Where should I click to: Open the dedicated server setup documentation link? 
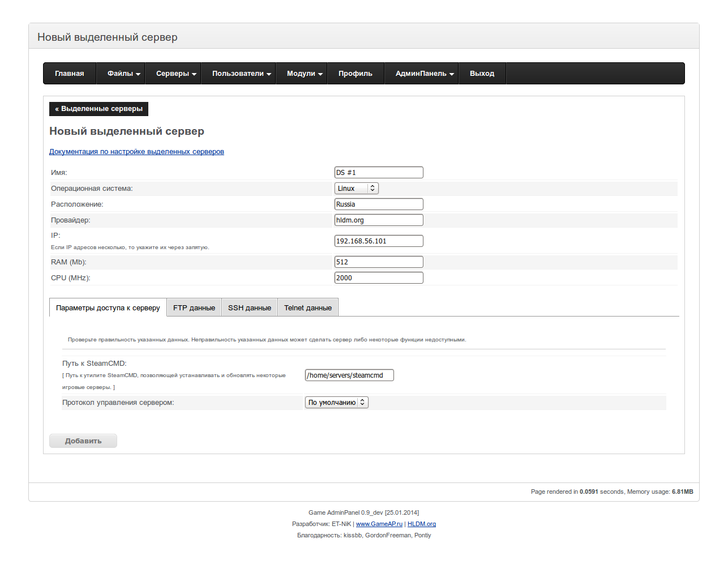point(136,152)
